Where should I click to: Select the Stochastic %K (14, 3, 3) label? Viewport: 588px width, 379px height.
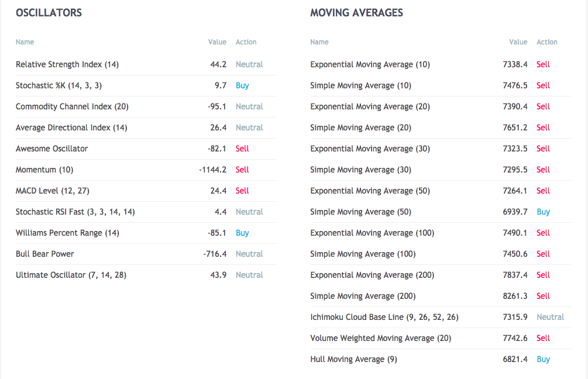tap(59, 85)
